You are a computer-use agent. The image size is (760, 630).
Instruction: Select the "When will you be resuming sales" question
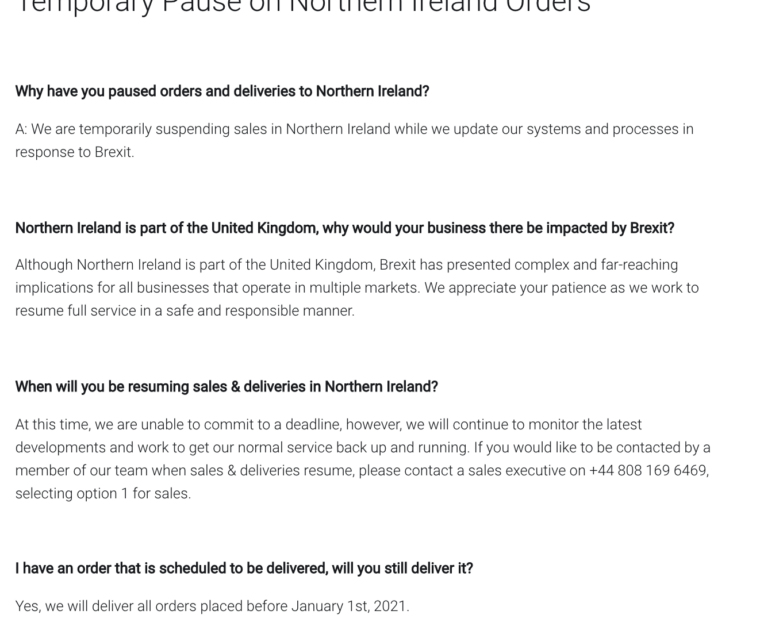(226, 386)
